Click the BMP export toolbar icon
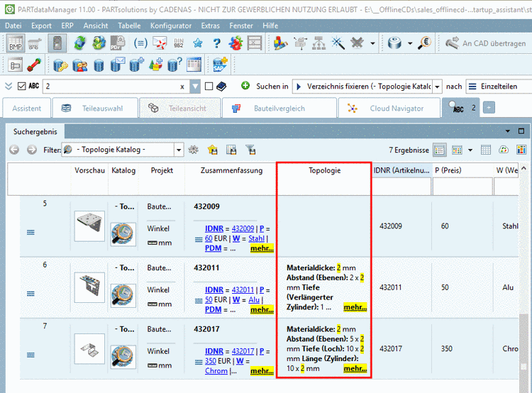Screen dimensions: 532x393 click(x=16, y=43)
